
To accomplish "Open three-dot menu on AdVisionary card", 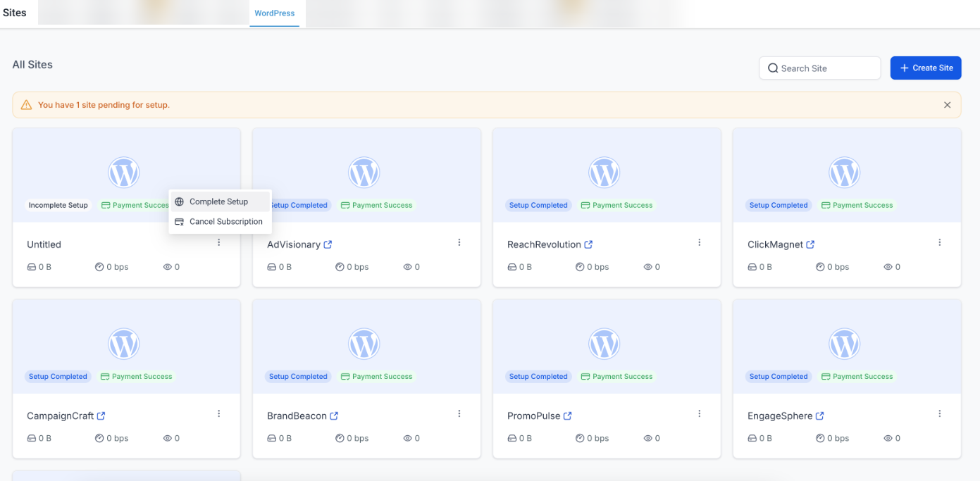I will (459, 242).
